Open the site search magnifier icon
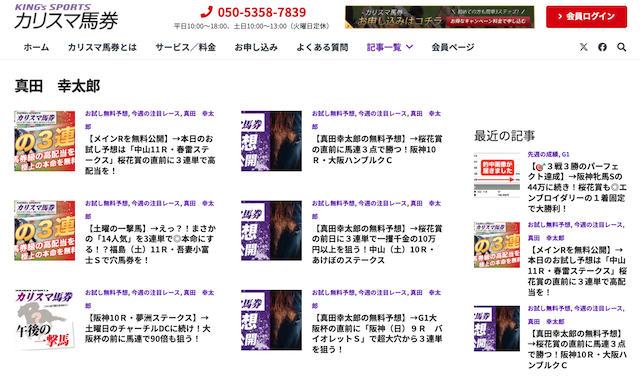This screenshot has height=376, width=640. tap(621, 47)
